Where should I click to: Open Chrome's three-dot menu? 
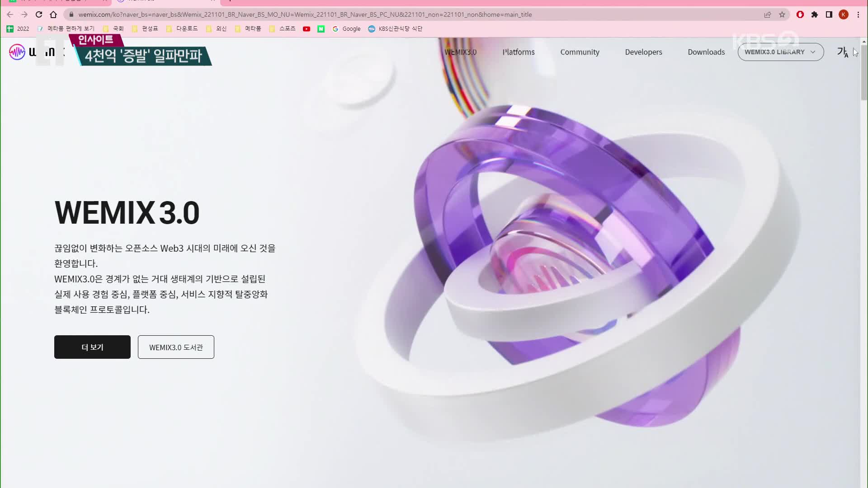point(858,14)
